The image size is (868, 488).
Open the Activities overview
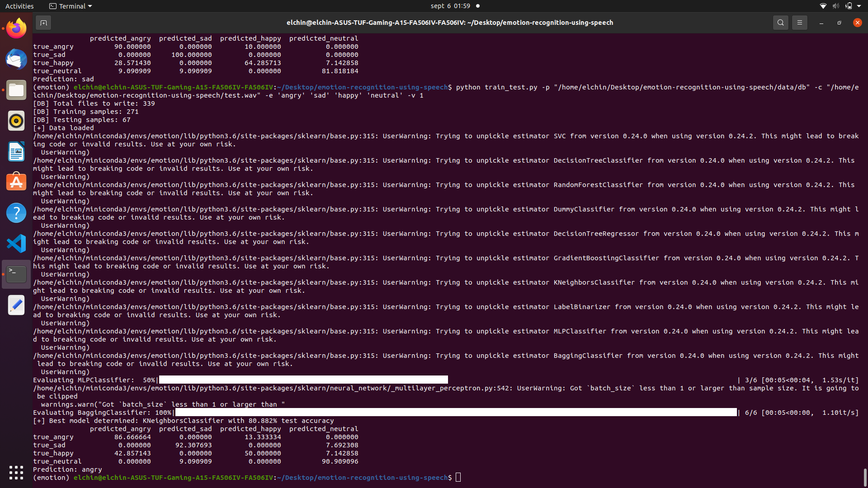click(19, 6)
